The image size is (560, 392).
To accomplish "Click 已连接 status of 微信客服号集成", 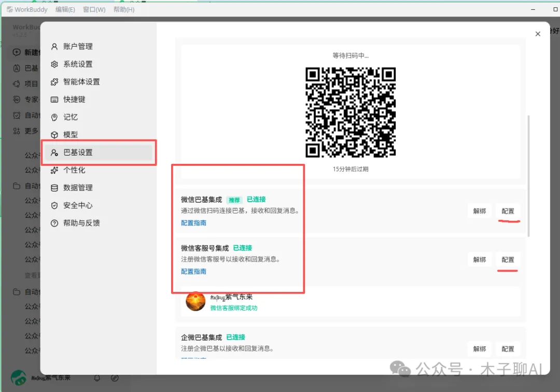I will click(x=243, y=248).
